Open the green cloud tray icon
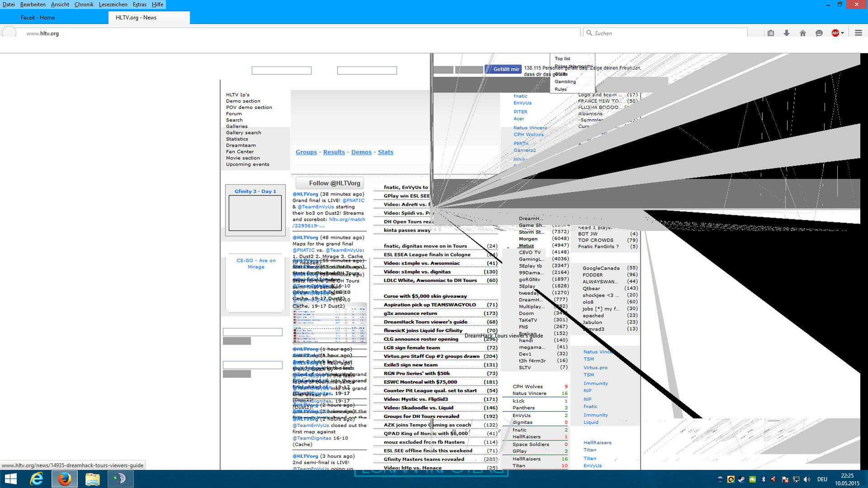Viewport: 868px width, 488px height. click(x=752, y=479)
